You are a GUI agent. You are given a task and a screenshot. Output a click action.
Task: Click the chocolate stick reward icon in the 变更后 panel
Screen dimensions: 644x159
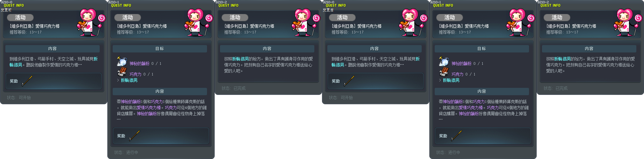[x=349, y=81]
